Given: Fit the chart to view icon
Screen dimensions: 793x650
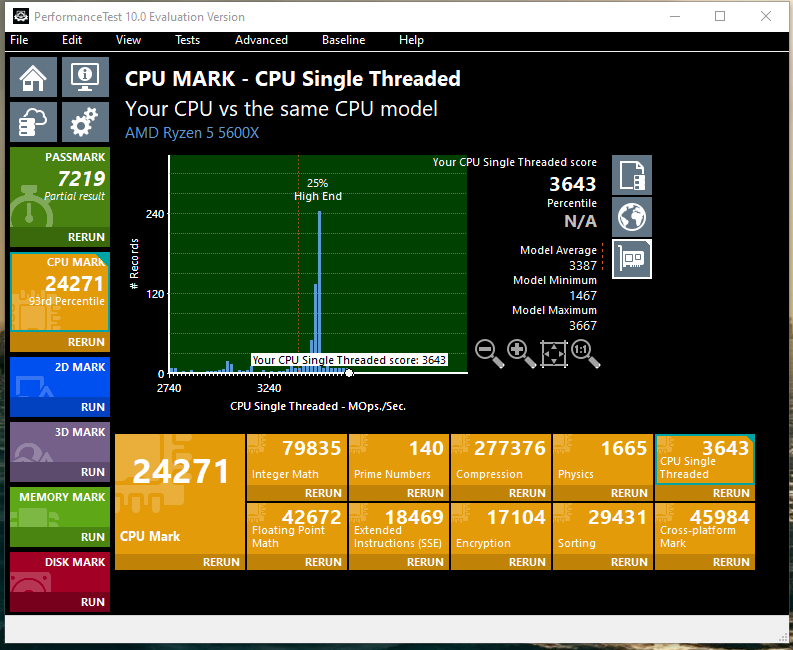Looking at the screenshot, I should pos(554,354).
